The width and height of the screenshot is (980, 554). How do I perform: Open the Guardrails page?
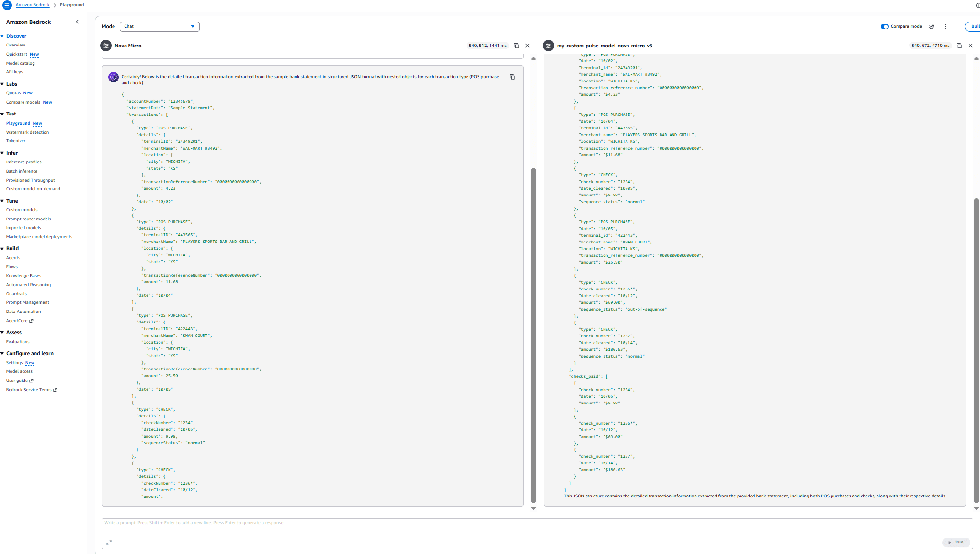[17, 294]
